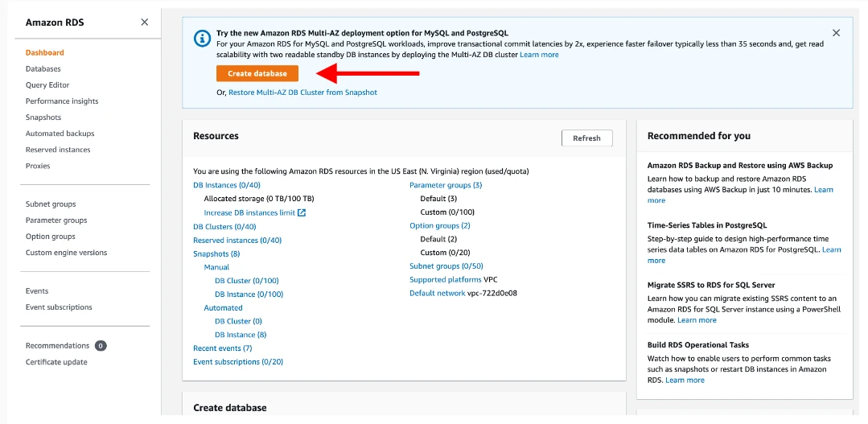Viewport: 868px width, 424px height.
Task: Click the Refresh button in Resources
Action: (x=586, y=138)
